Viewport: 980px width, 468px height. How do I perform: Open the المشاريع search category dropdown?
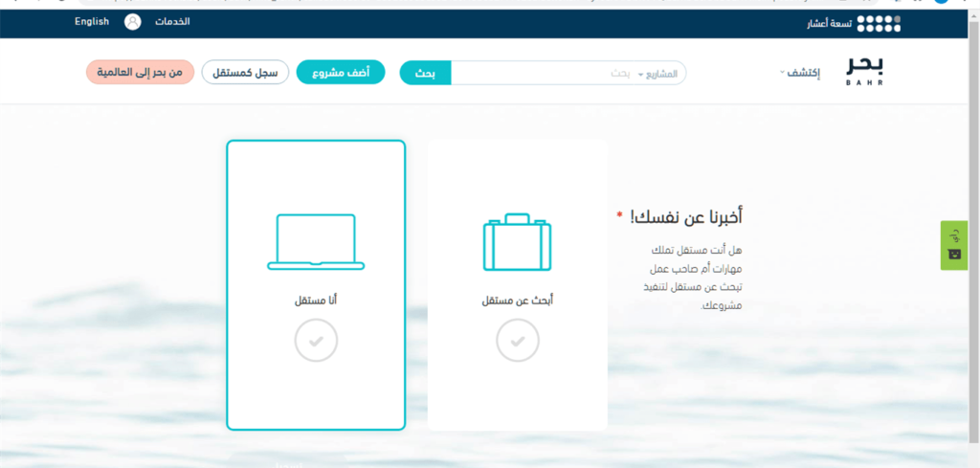point(657,74)
